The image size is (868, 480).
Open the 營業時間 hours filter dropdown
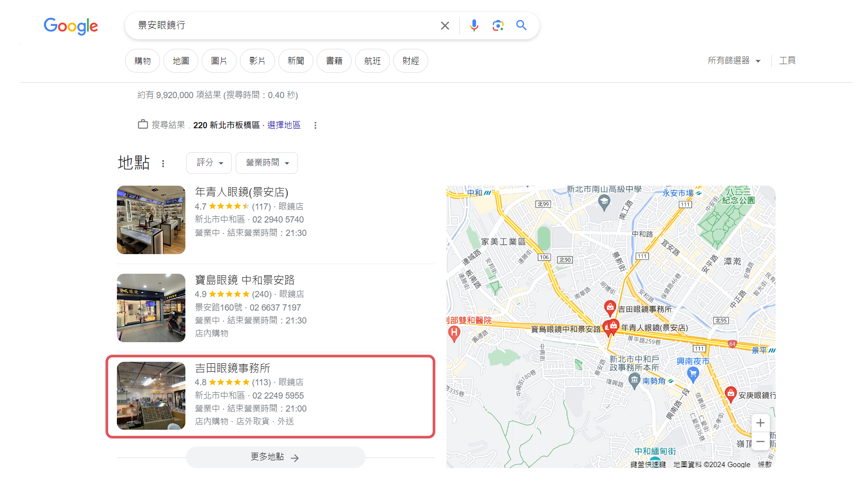click(267, 163)
